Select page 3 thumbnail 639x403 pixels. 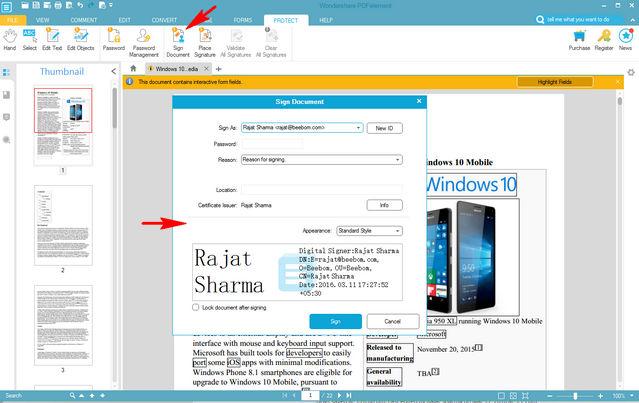pyautogui.click(x=63, y=325)
